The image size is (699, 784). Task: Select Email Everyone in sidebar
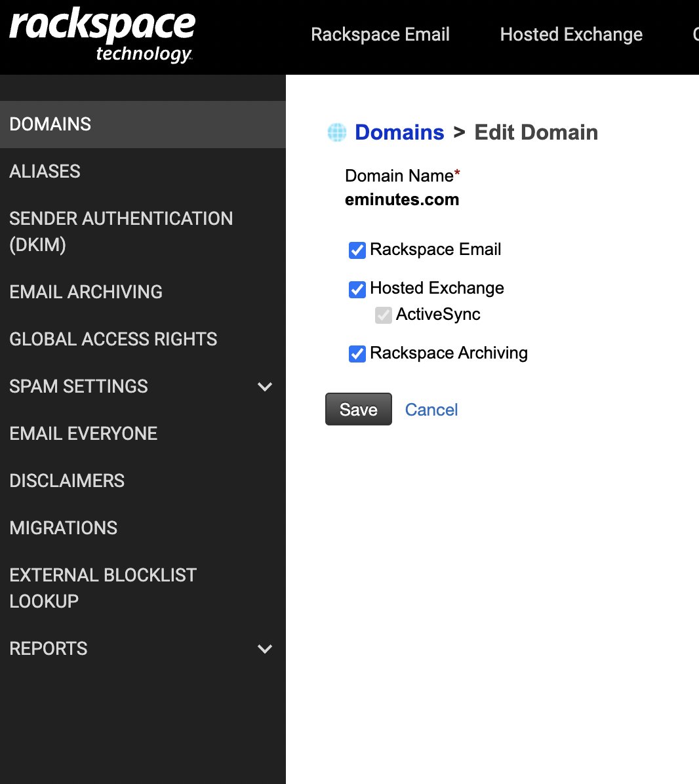[142, 433]
